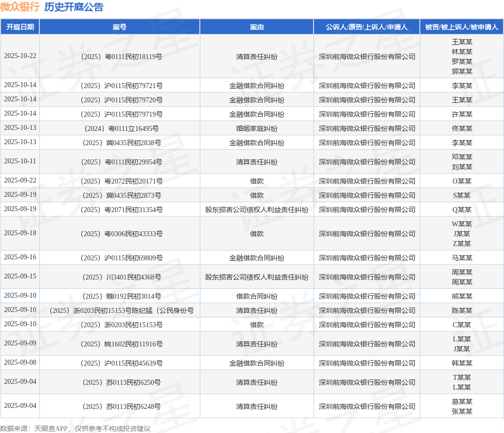Select case number (2024)粤0111立16495号
The width and height of the screenshot is (504, 433).
point(122,128)
